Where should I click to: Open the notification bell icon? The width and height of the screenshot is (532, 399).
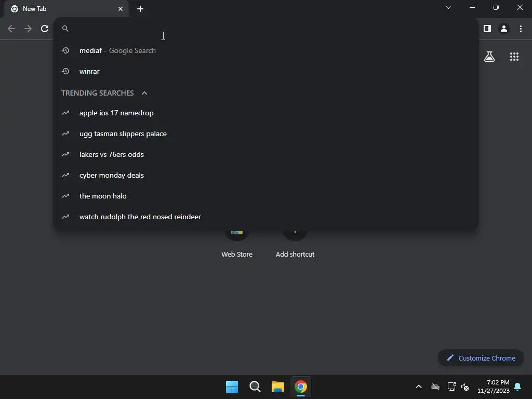[518, 387]
